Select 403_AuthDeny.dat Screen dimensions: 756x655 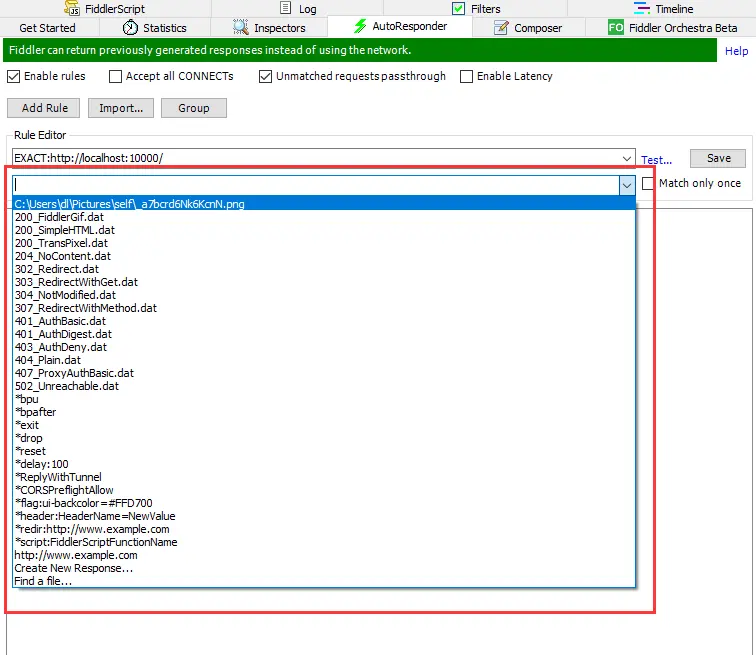(x=324, y=347)
